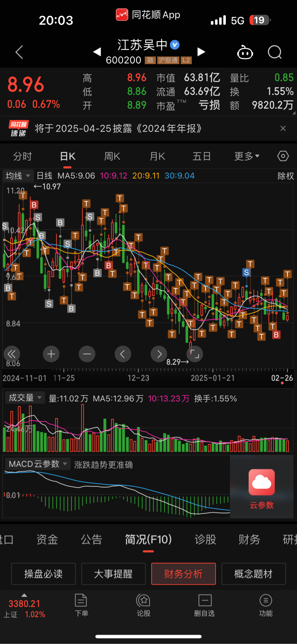Tap the stock code 600200

tap(123, 60)
